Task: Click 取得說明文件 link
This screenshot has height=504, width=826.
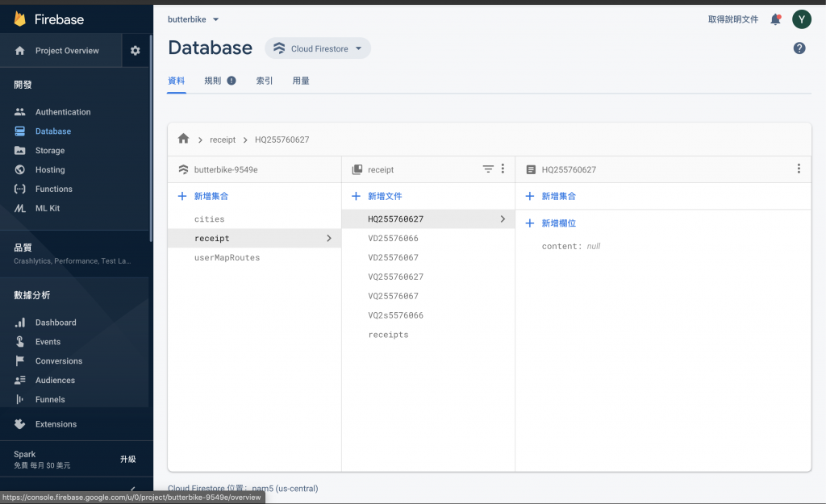Action: pos(732,19)
